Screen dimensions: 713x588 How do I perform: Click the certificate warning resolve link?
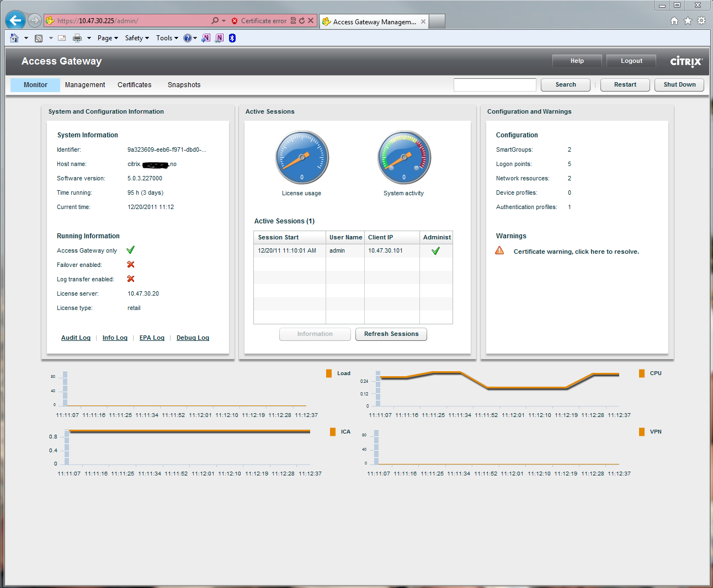pos(576,252)
